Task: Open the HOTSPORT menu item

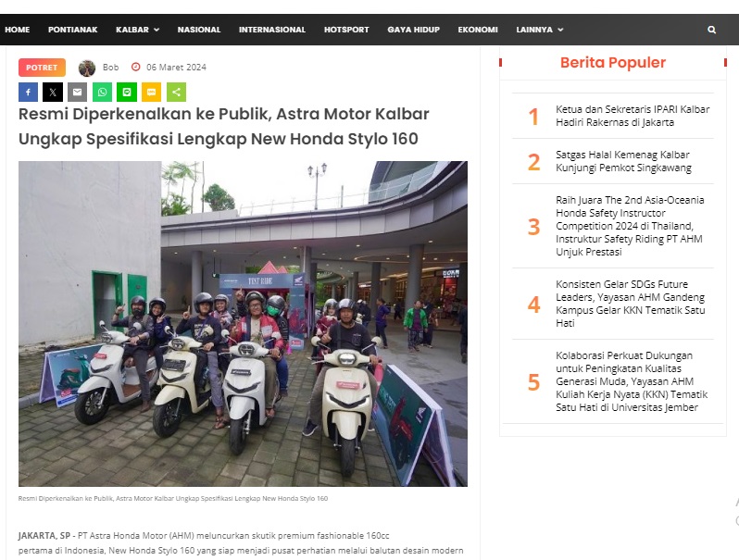Action: coord(346,30)
